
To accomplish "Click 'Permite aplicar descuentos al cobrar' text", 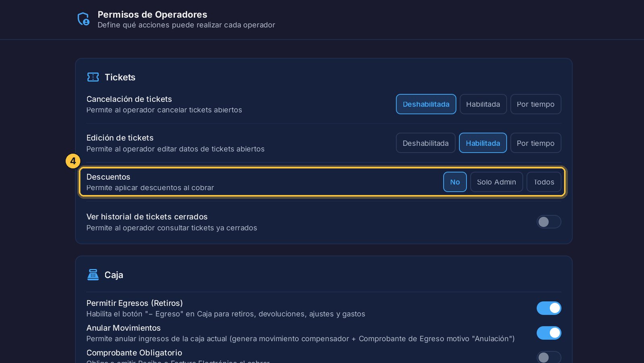I will [x=150, y=188].
